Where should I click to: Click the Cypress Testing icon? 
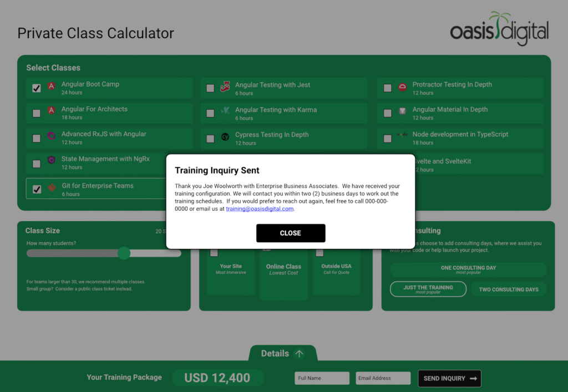(225, 137)
